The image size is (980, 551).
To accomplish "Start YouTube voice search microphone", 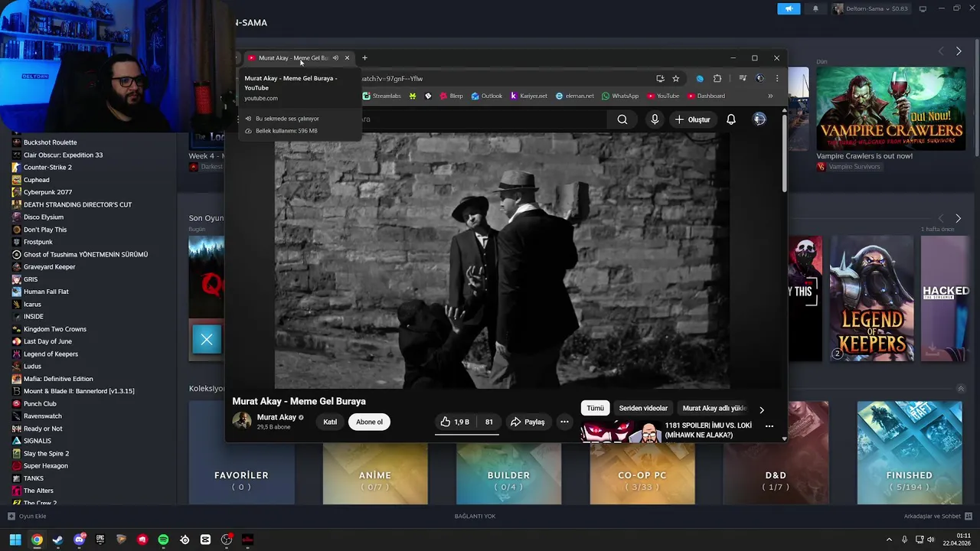I will (655, 119).
